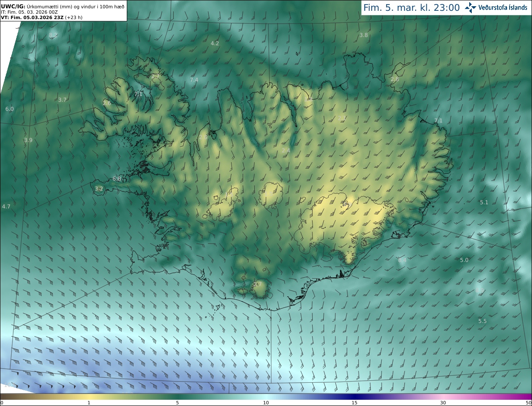Click the 2.4 value on the map
This screenshot has width=532, height=406.
(286, 151)
